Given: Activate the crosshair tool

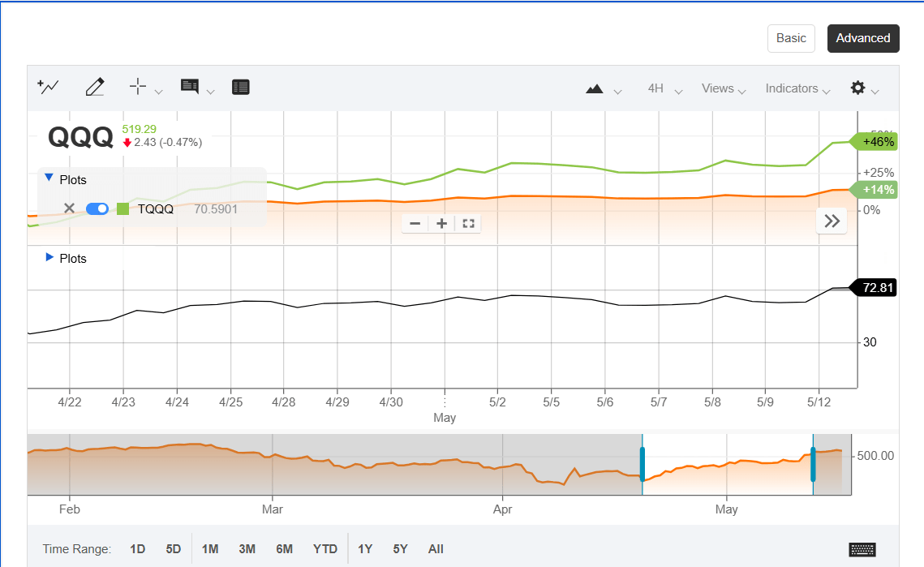Looking at the screenshot, I should [x=138, y=87].
